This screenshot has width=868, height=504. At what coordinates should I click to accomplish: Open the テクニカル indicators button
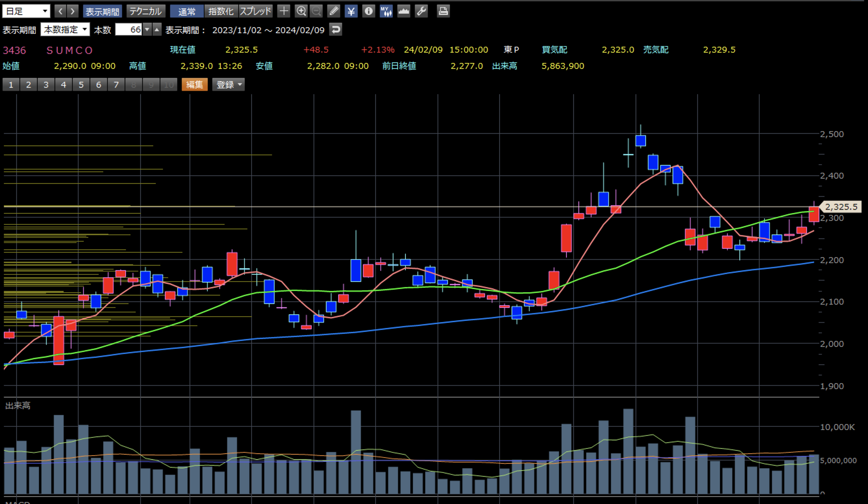click(x=146, y=11)
